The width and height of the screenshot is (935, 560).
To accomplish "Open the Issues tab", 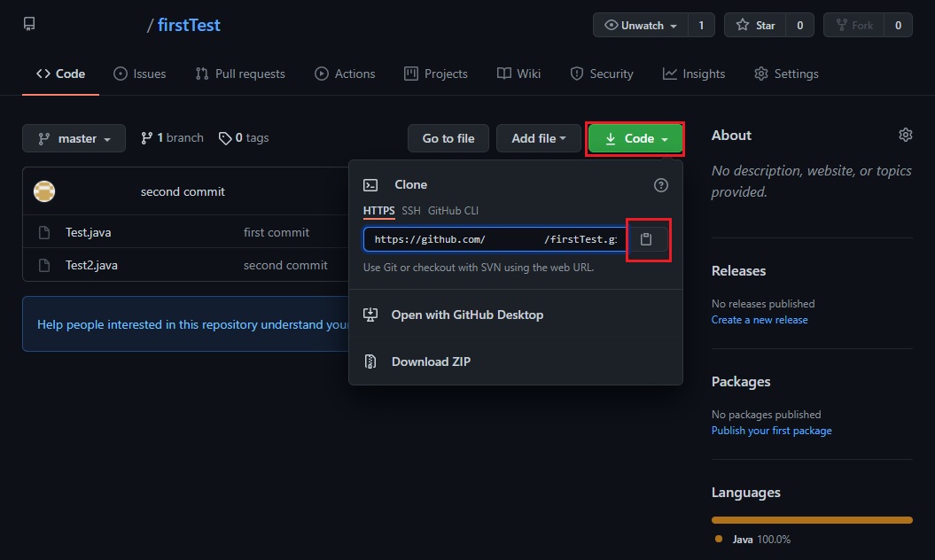I will 139,74.
